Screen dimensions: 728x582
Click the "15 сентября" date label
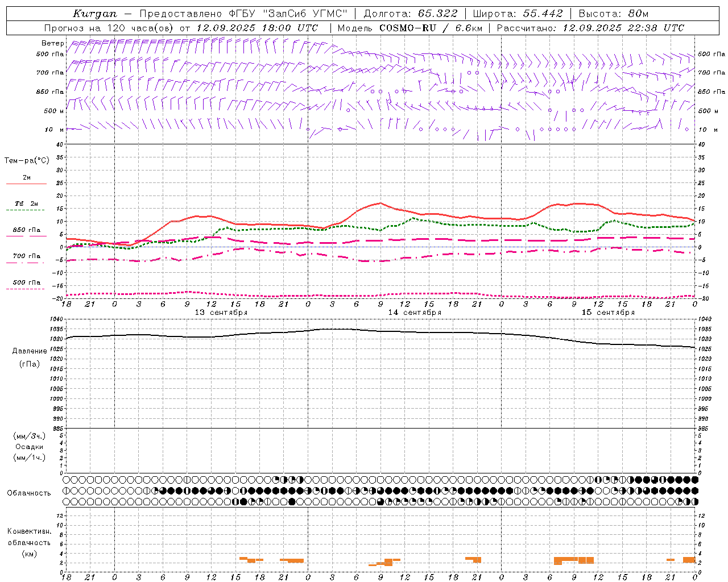point(608,313)
